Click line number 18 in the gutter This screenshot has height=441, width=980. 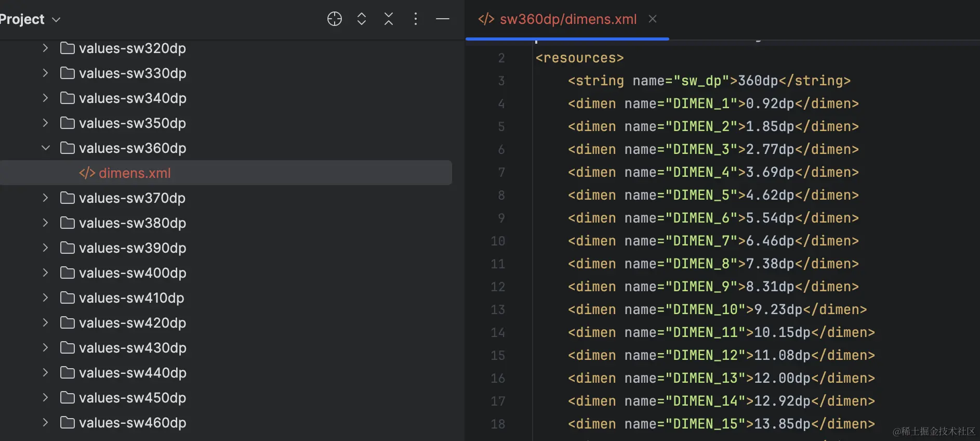click(x=498, y=424)
